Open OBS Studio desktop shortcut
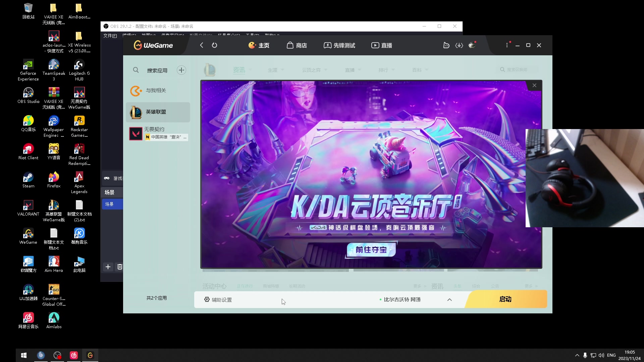 [28, 96]
